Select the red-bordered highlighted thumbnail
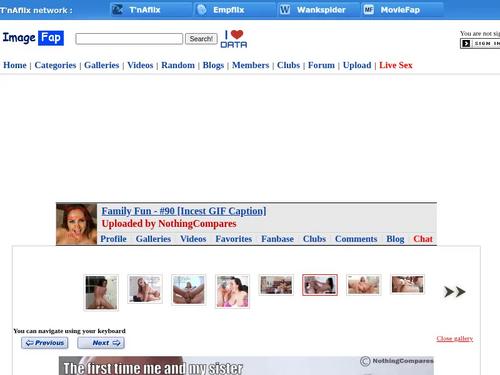This screenshot has height=375, width=500. coord(320,285)
